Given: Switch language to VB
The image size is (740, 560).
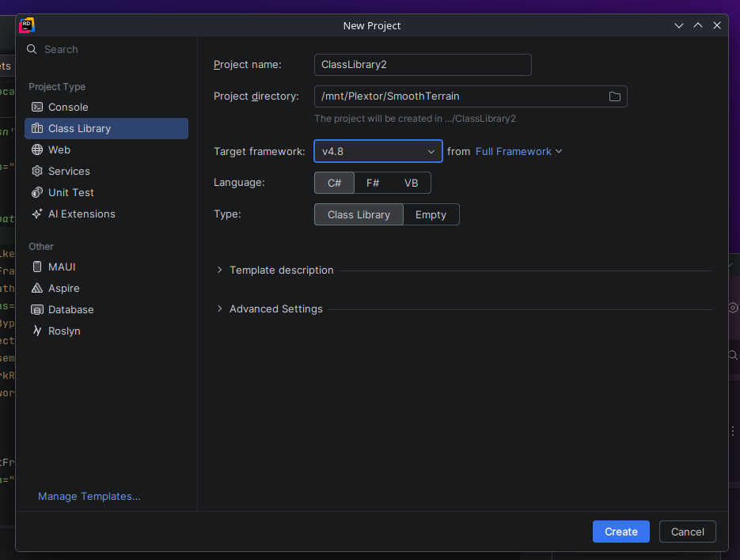Looking at the screenshot, I should click(411, 183).
